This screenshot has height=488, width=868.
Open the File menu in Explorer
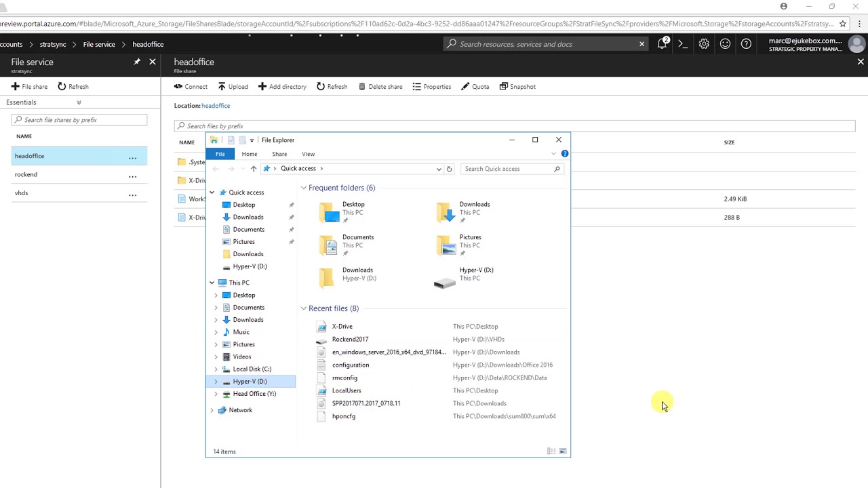220,154
